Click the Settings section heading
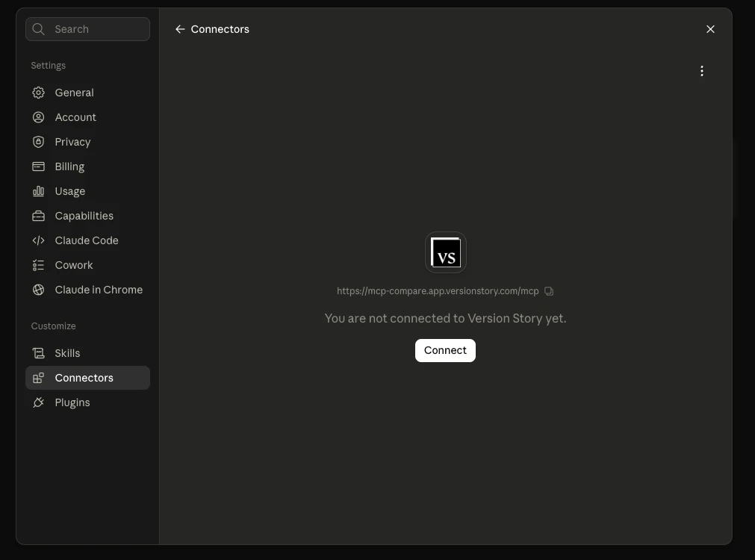 (x=48, y=66)
